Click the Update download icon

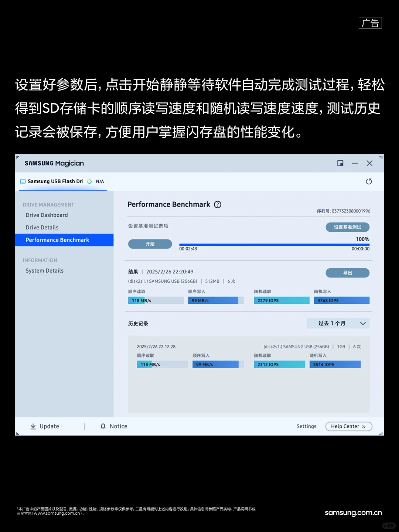(x=33, y=426)
